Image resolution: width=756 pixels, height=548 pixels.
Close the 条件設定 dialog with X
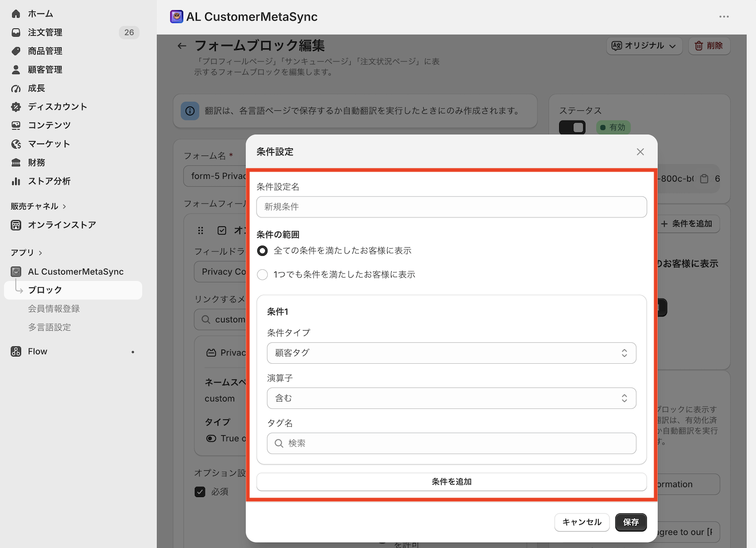click(640, 152)
